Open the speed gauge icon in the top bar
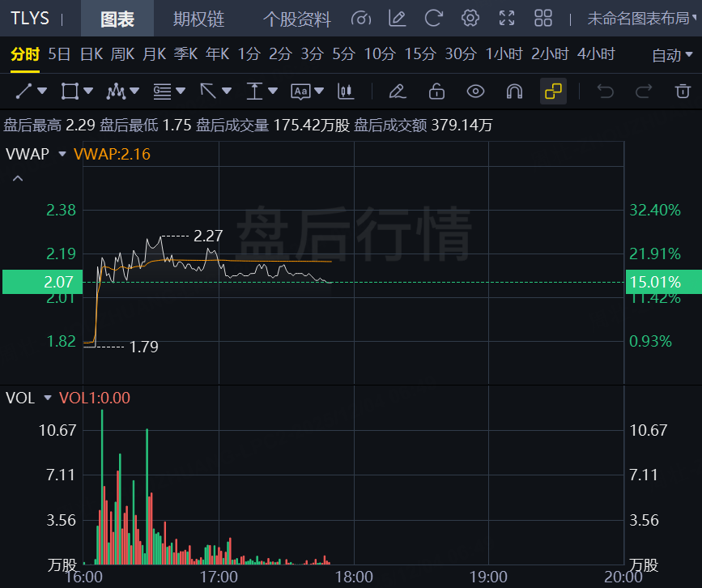The width and height of the screenshot is (702, 588). click(361, 19)
